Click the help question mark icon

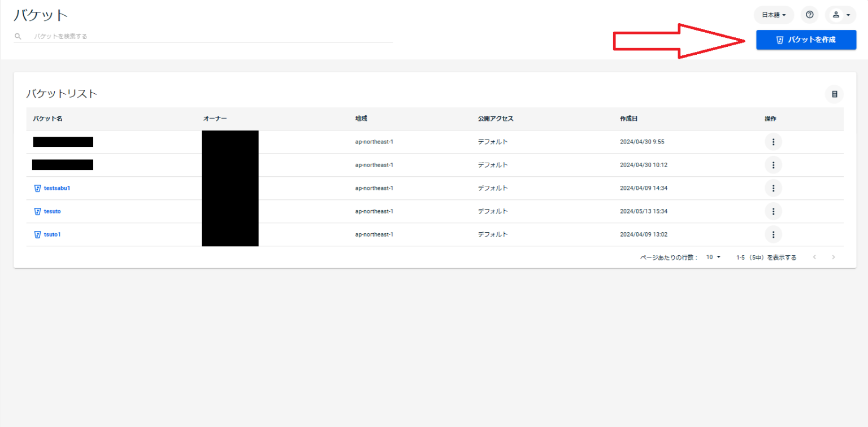[809, 15]
